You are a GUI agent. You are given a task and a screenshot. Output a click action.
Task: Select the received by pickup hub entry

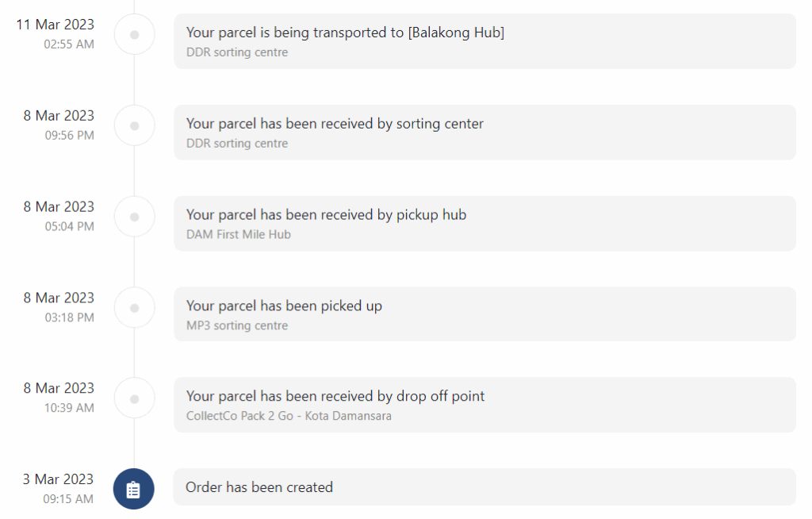click(x=485, y=224)
